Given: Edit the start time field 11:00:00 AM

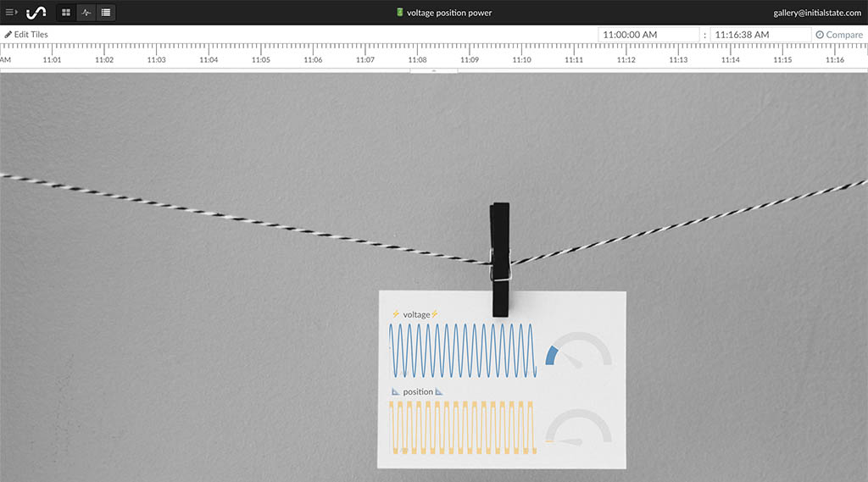Looking at the screenshot, I should (x=648, y=35).
